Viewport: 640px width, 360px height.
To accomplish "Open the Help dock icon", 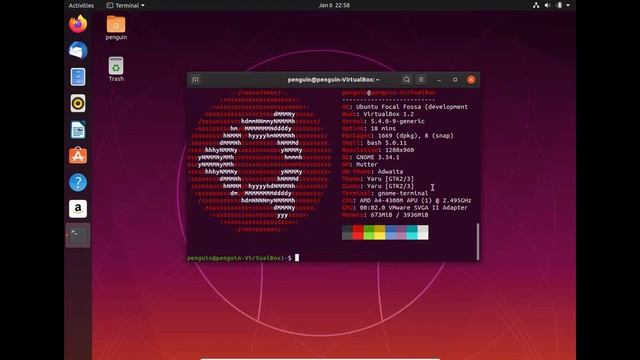I will click(78, 182).
